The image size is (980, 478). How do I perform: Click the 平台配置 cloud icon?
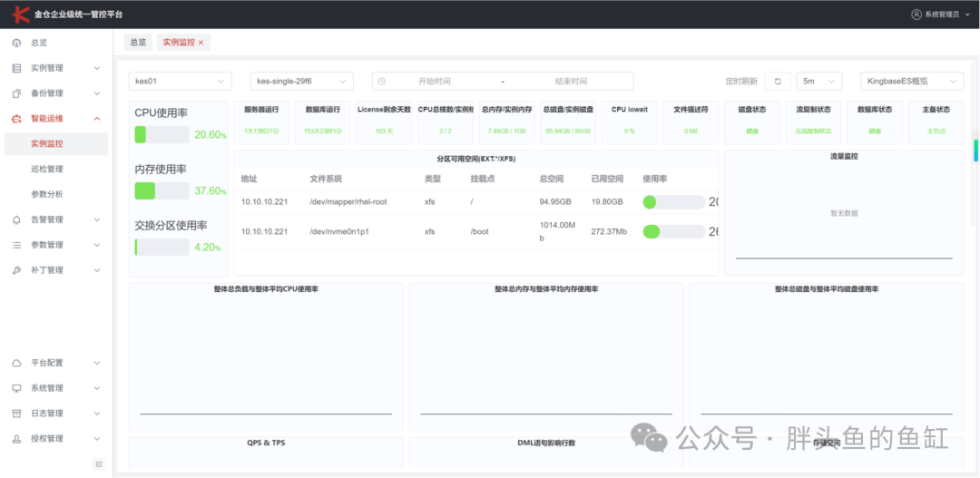pyautogui.click(x=17, y=363)
